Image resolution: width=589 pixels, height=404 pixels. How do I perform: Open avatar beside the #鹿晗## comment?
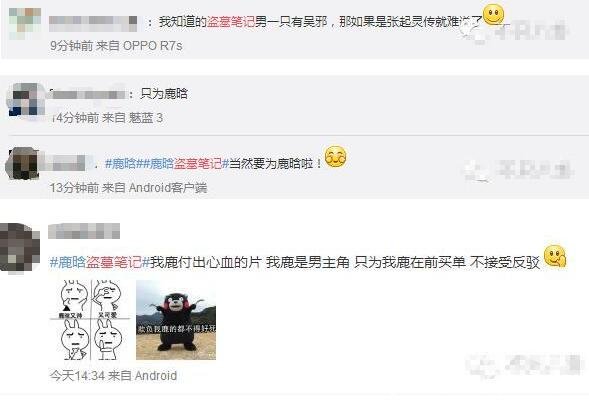click(x=22, y=164)
